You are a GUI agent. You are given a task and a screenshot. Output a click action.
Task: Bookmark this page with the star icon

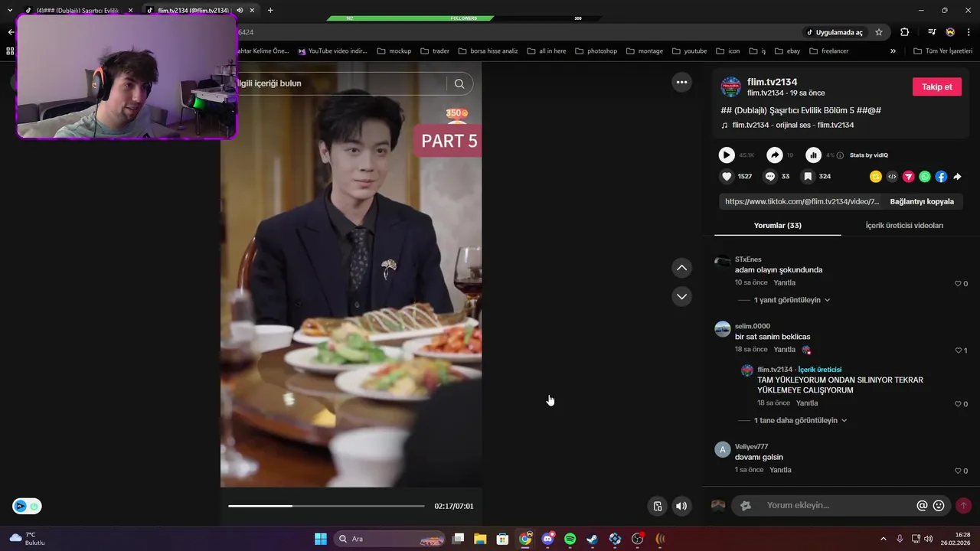click(879, 32)
